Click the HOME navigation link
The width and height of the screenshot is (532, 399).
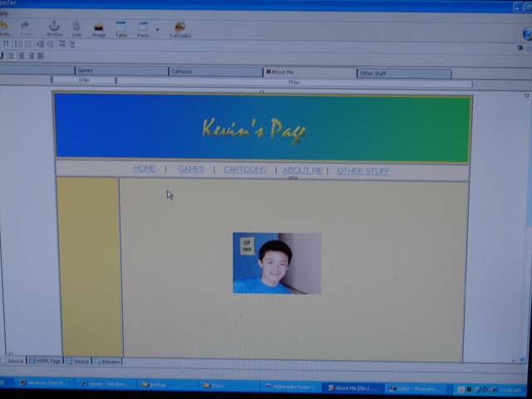coord(145,169)
